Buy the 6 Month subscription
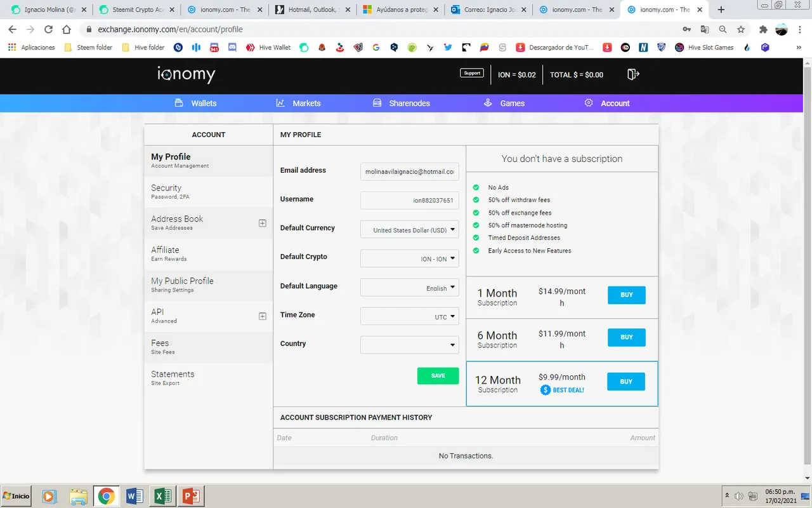Screen dimensions: 812x508 (626, 337)
